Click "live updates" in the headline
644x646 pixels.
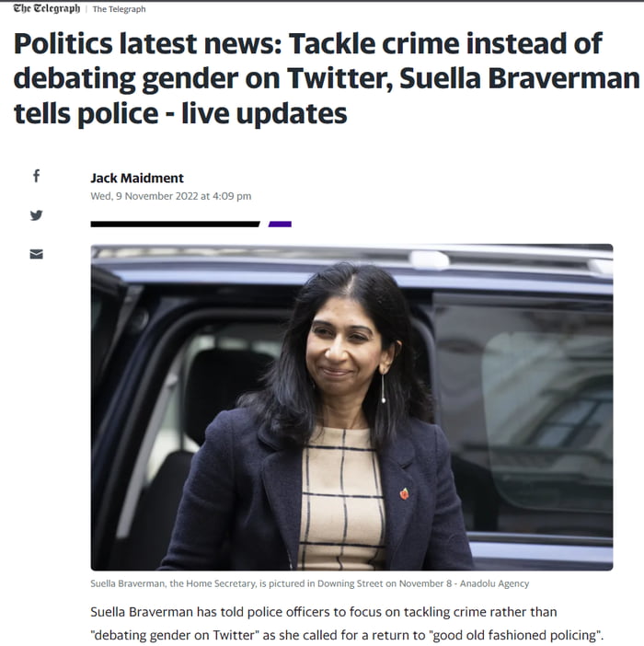click(x=264, y=113)
